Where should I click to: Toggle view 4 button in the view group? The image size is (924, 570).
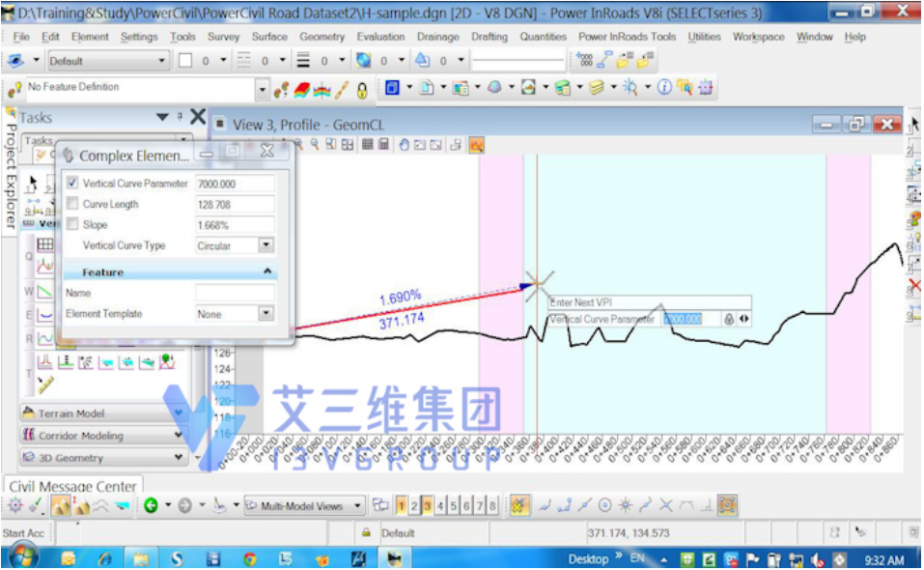click(440, 505)
